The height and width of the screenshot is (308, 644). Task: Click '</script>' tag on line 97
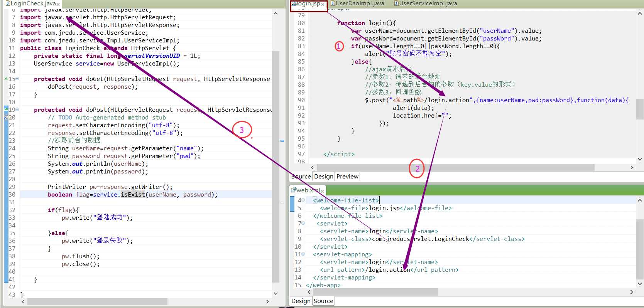coord(339,154)
